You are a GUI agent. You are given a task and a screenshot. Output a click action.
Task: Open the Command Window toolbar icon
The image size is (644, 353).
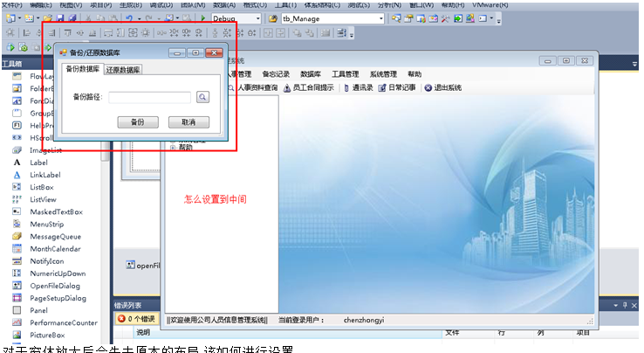click(x=483, y=18)
